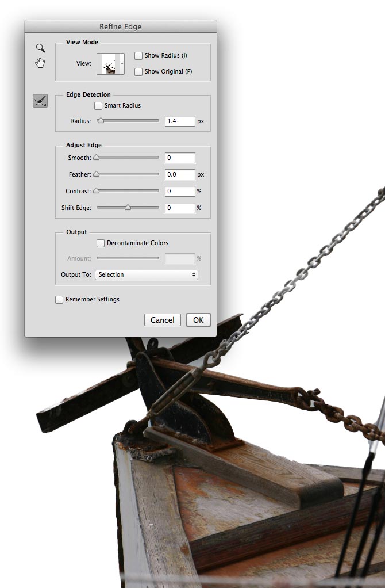Click the Shift Edge percent input field
This screenshot has width=385, height=588.
coord(180,208)
